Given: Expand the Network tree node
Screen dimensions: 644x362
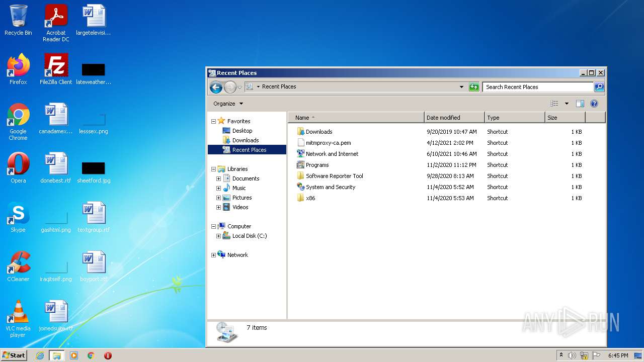Looking at the screenshot, I should tap(213, 255).
